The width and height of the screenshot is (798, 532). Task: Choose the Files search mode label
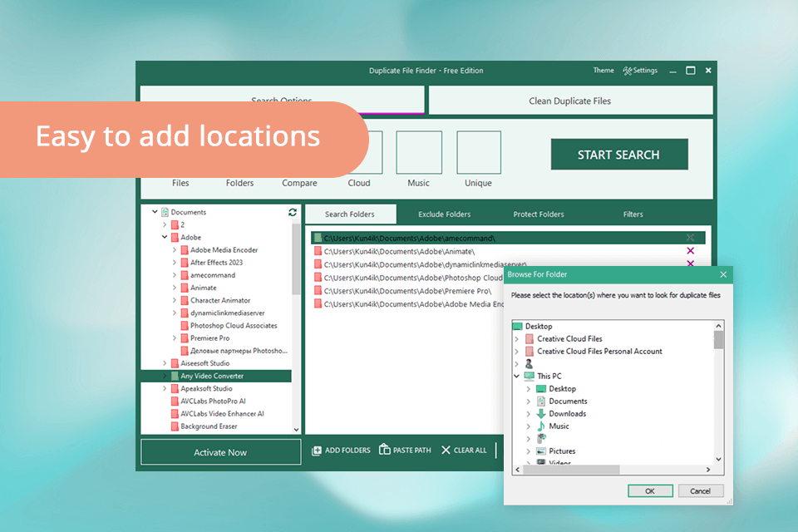click(x=180, y=183)
